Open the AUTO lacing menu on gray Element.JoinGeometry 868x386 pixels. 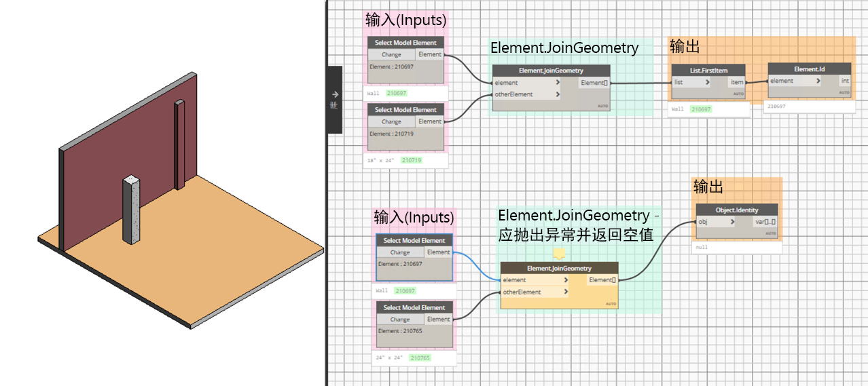pyautogui.click(x=602, y=107)
